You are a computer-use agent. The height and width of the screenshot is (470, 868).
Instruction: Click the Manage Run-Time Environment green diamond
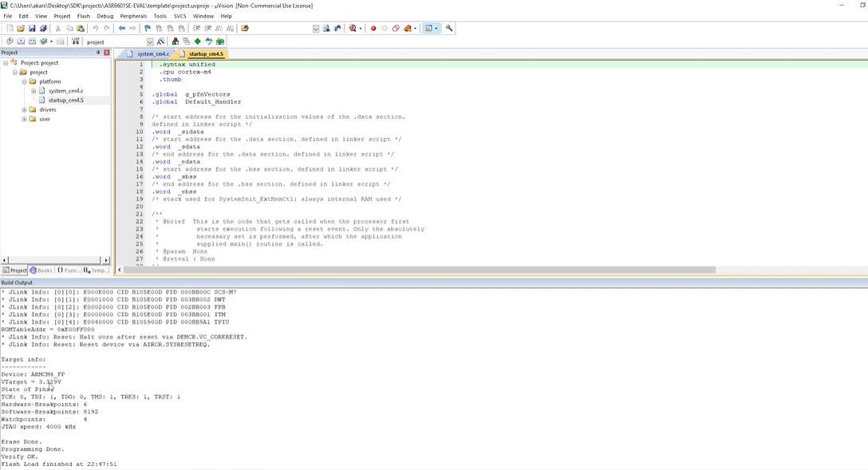pos(198,41)
